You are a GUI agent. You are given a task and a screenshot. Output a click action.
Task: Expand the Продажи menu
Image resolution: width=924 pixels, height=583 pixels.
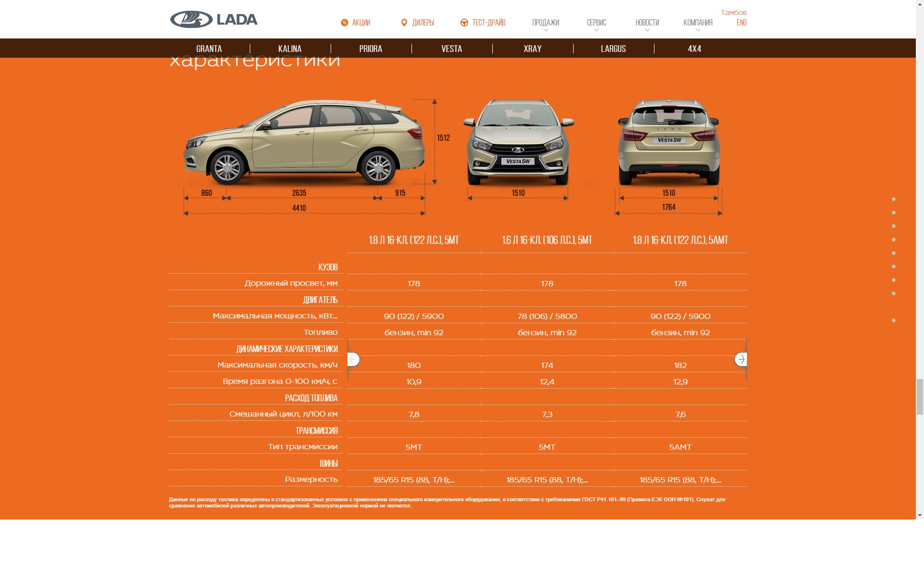[546, 23]
